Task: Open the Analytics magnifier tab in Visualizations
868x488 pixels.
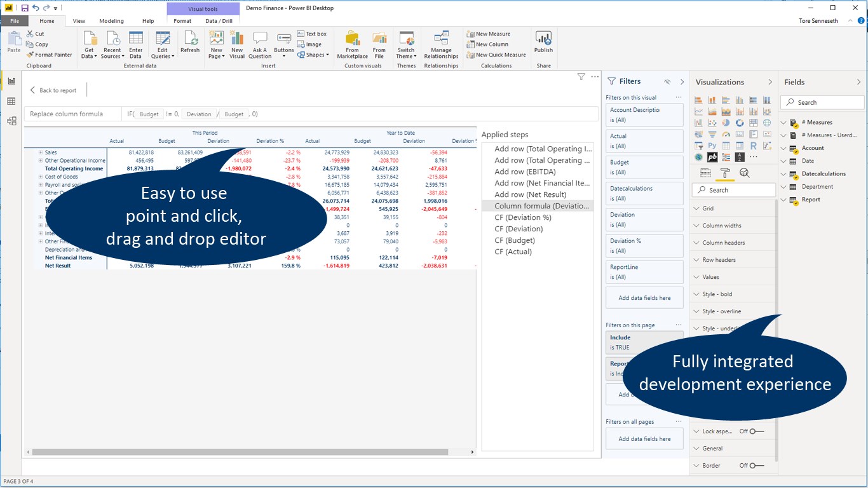Action: (744, 173)
